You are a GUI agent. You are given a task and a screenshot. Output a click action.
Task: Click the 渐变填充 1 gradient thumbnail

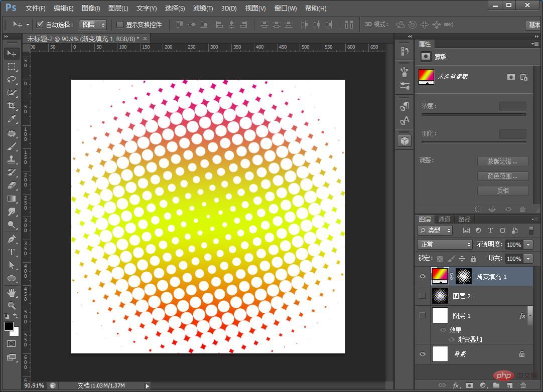pos(440,276)
